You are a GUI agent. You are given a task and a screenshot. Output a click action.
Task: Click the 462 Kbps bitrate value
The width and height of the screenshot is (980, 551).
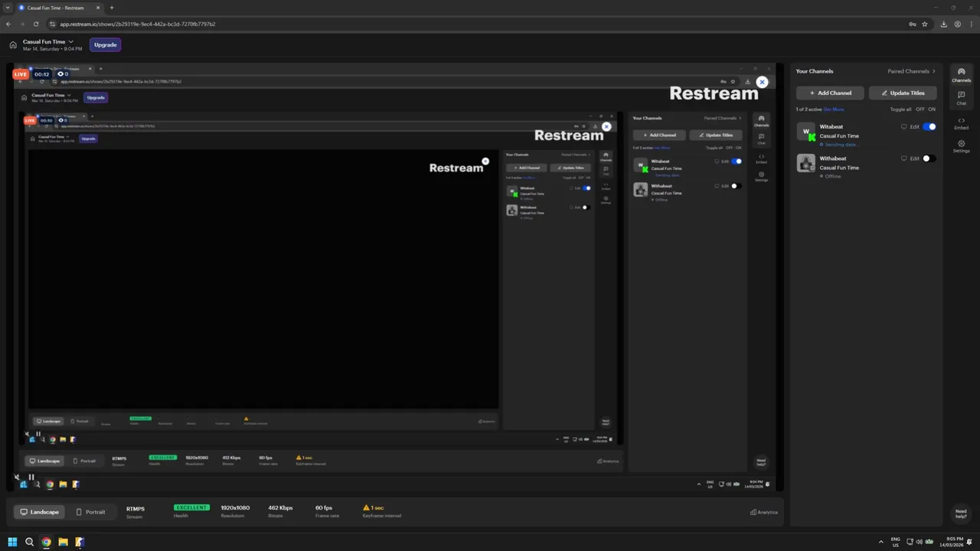point(280,508)
